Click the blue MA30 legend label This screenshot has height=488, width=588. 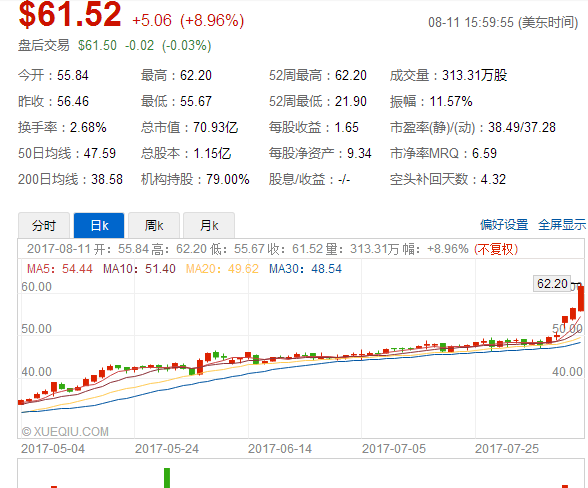click(x=305, y=269)
